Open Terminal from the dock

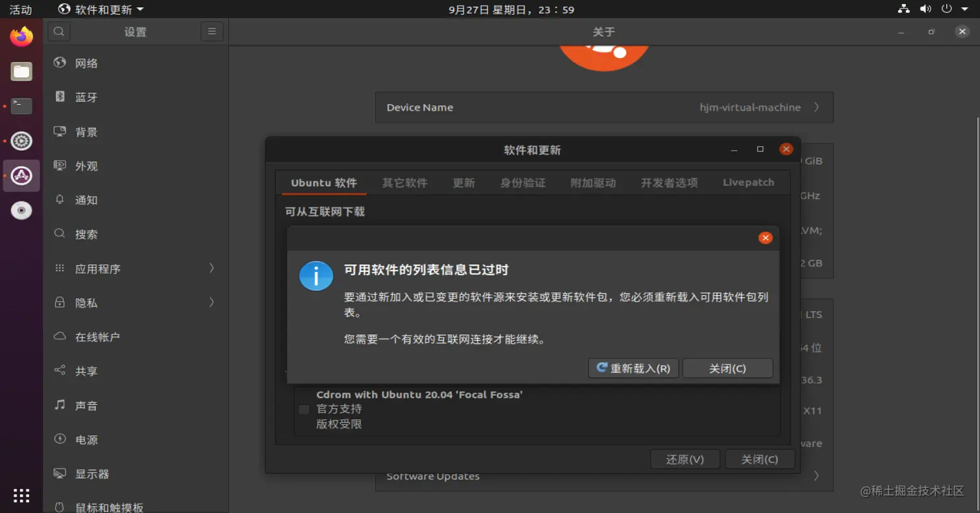[21, 106]
